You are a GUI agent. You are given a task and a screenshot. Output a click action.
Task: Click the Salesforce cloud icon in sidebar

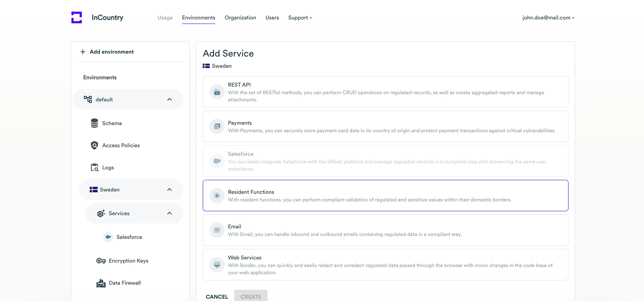[x=108, y=237]
